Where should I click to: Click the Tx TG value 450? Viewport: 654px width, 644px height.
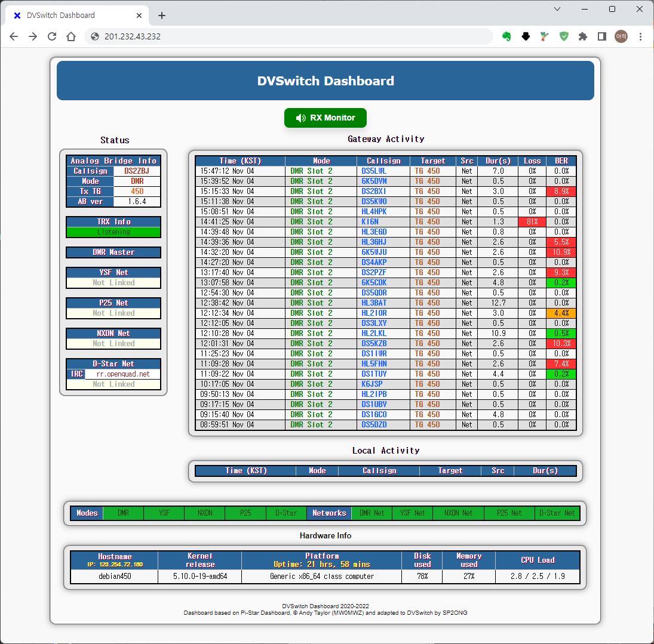[x=137, y=192]
